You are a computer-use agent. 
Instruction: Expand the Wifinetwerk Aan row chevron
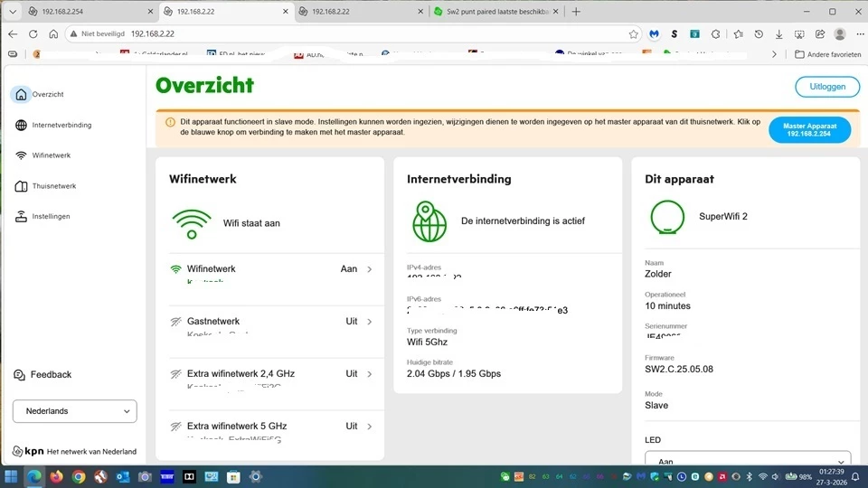[x=369, y=269]
